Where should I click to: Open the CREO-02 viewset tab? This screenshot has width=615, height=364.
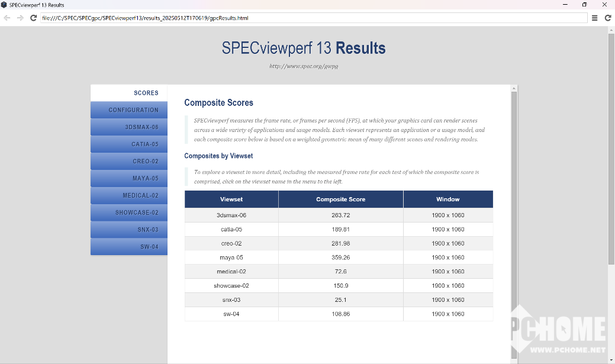129,161
